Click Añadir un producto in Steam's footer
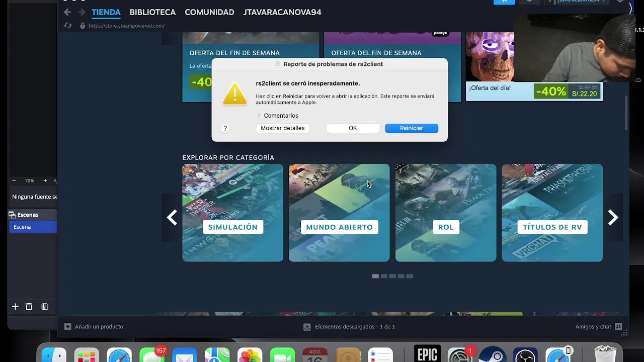Viewport: 644px width, 362px height. tap(94, 327)
